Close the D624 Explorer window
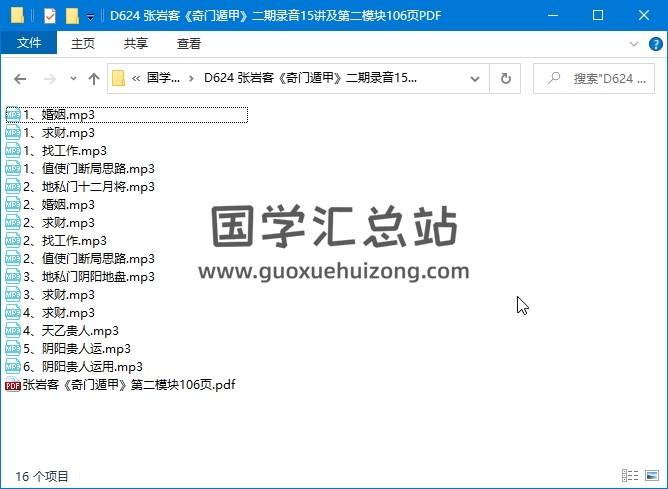Image resolution: width=668 pixels, height=489 pixels. tap(644, 16)
